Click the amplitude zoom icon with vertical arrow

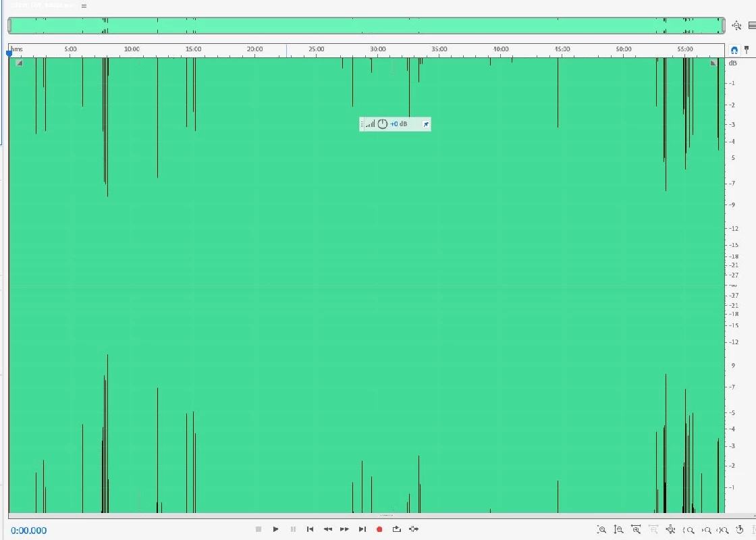tap(618, 529)
